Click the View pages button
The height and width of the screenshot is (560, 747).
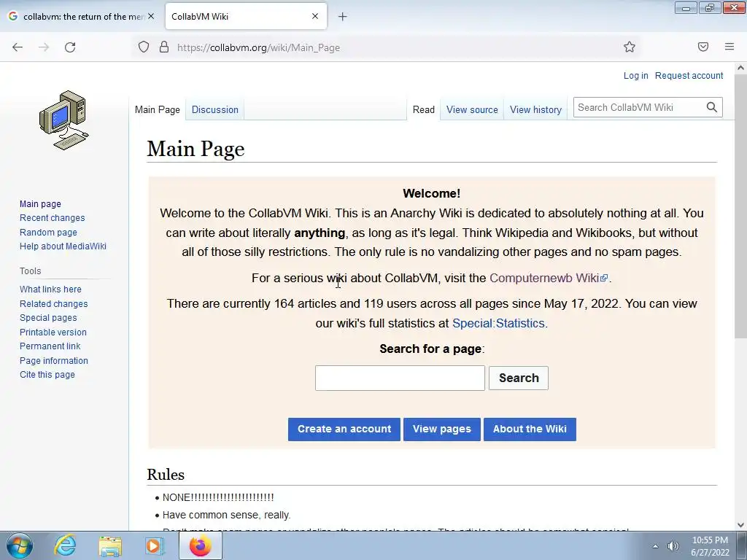click(441, 429)
